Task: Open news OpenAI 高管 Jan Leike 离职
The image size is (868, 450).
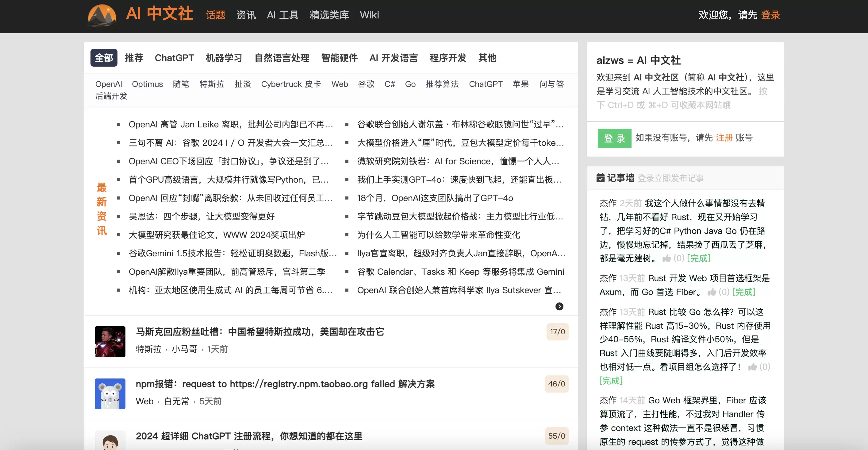Action: coord(231,125)
